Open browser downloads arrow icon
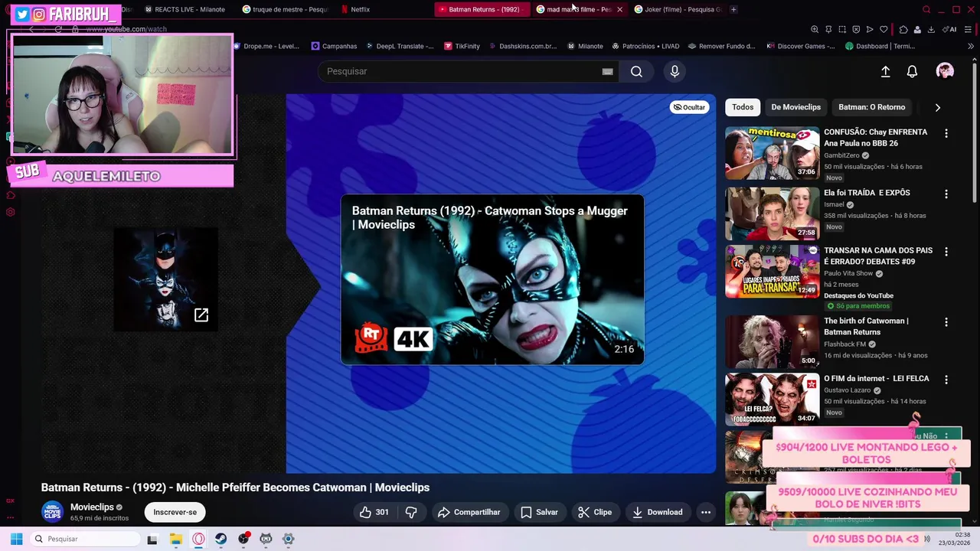The height and width of the screenshot is (551, 980). pos(931,29)
